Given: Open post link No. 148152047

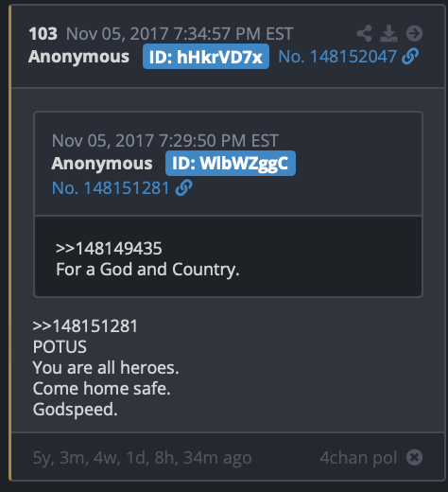Looking at the screenshot, I should pyautogui.click(x=337, y=57).
